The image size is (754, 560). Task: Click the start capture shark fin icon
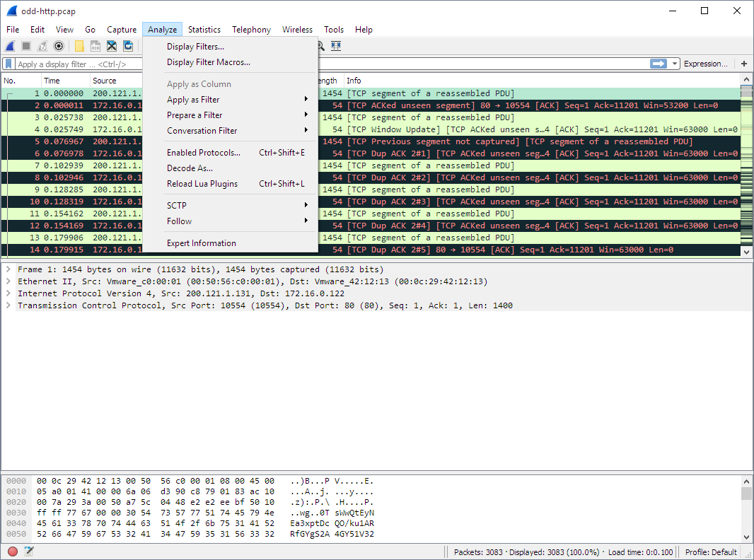[x=10, y=46]
